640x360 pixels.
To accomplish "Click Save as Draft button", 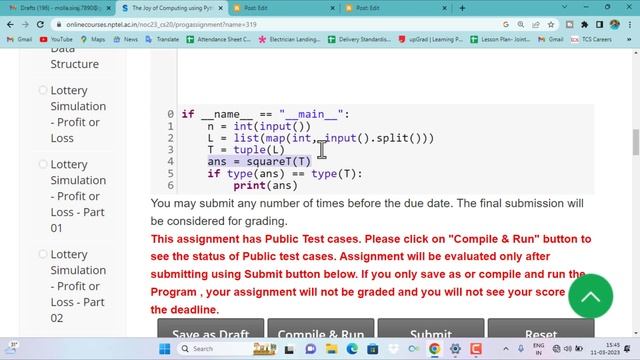I will click(211, 328).
